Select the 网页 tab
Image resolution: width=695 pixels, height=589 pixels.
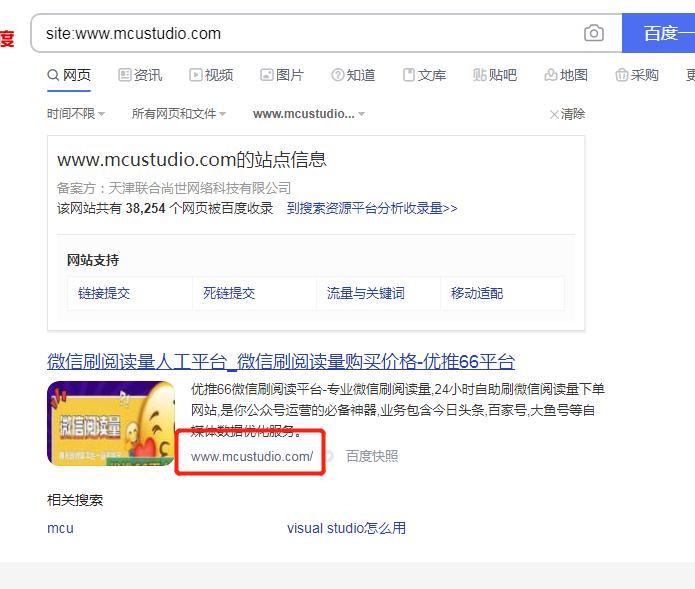pos(69,75)
